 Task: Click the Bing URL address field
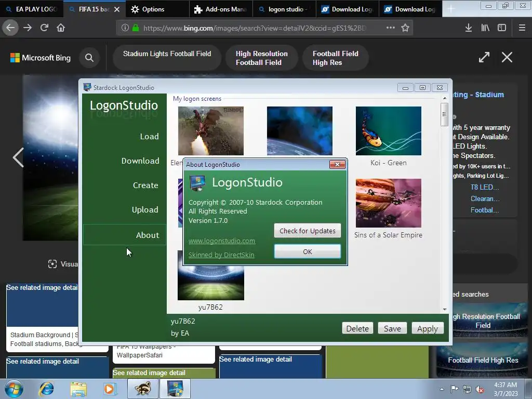(x=255, y=28)
